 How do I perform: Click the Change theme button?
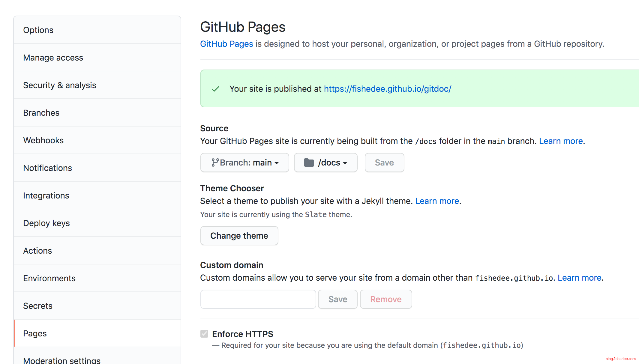tap(239, 236)
